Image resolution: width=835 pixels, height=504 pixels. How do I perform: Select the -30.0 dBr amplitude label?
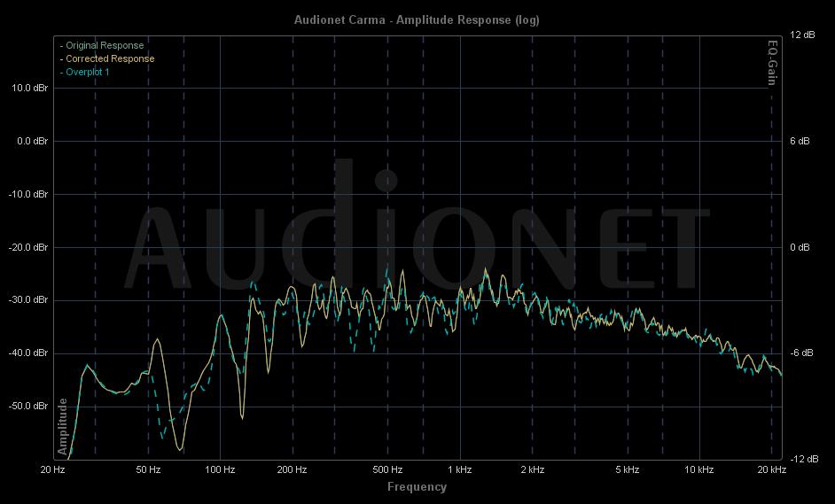[28, 299]
